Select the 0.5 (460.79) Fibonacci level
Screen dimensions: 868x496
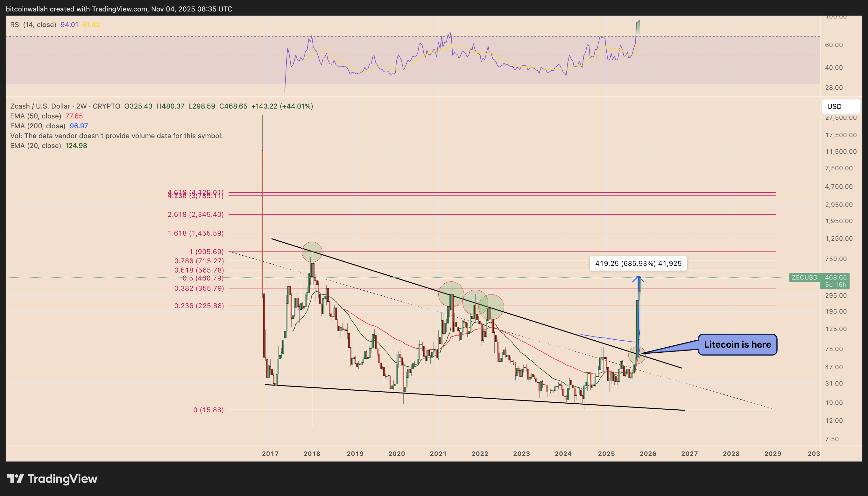click(x=203, y=278)
